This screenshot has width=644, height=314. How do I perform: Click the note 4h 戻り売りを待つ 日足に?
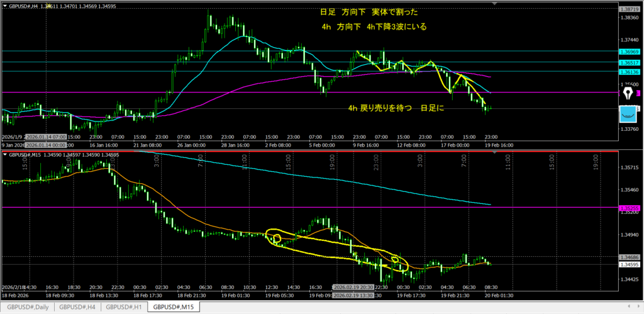pyautogui.click(x=396, y=108)
